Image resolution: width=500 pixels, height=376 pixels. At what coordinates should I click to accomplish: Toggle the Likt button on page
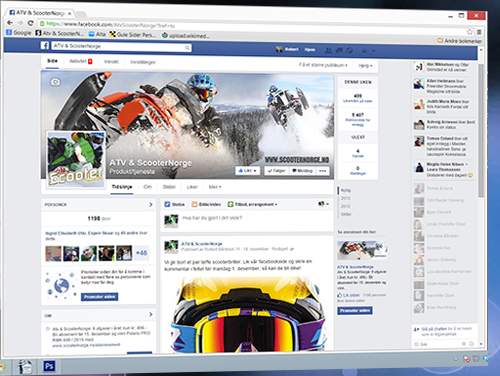coord(247,171)
